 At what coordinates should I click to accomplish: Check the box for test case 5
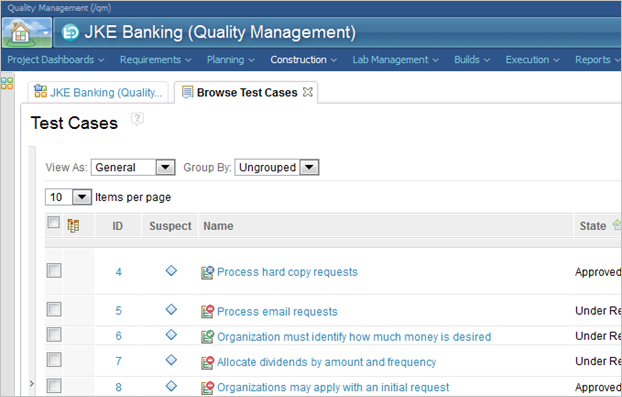click(x=54, y=309)
